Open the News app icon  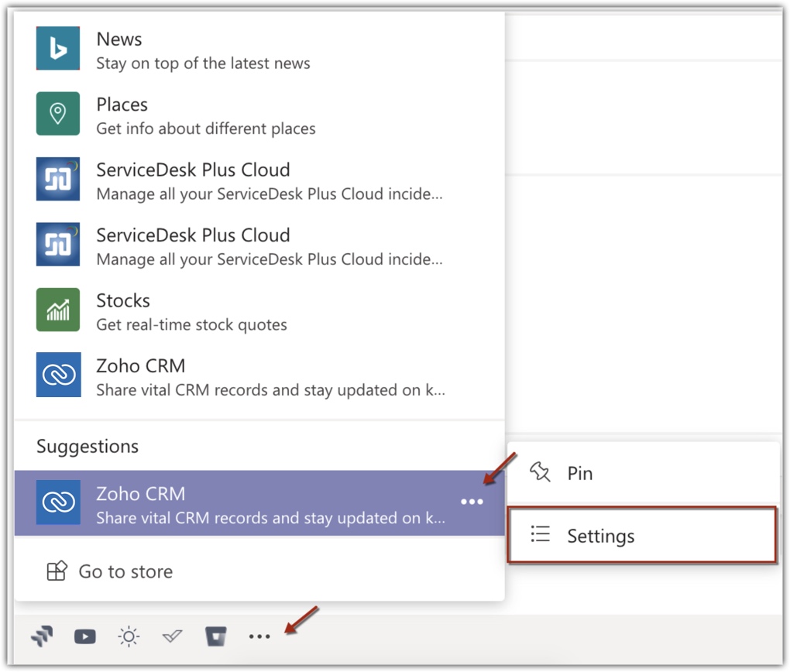coord(58,48)
